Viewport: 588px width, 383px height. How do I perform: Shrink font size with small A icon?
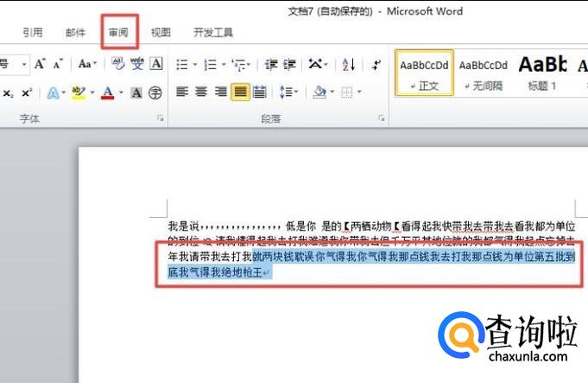coord(58,64)
